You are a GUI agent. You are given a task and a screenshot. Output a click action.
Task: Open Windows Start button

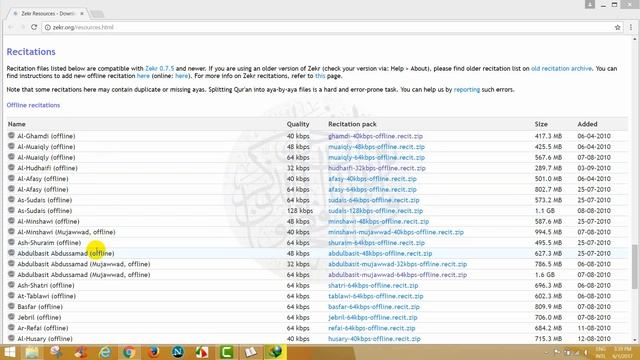[x=9, y=352]
